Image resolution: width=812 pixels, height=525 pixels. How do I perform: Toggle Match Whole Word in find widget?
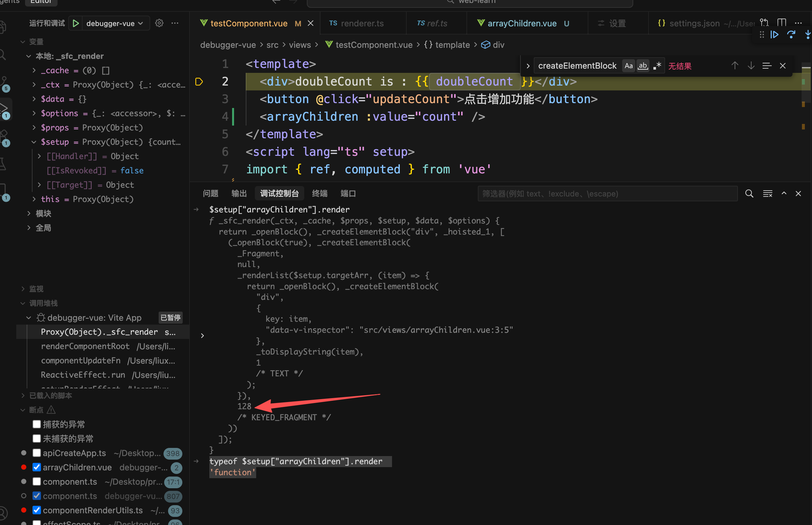(x=642, y=65)
